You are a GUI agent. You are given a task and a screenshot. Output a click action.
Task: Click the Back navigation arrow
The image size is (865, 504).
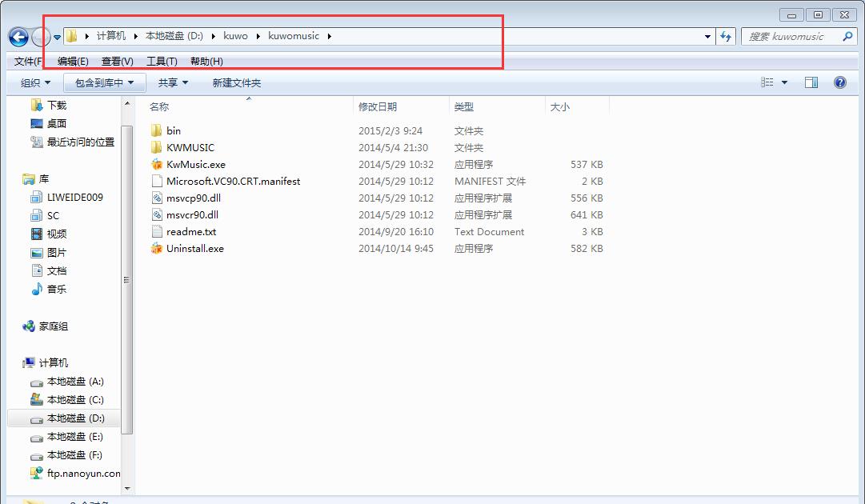18,37
